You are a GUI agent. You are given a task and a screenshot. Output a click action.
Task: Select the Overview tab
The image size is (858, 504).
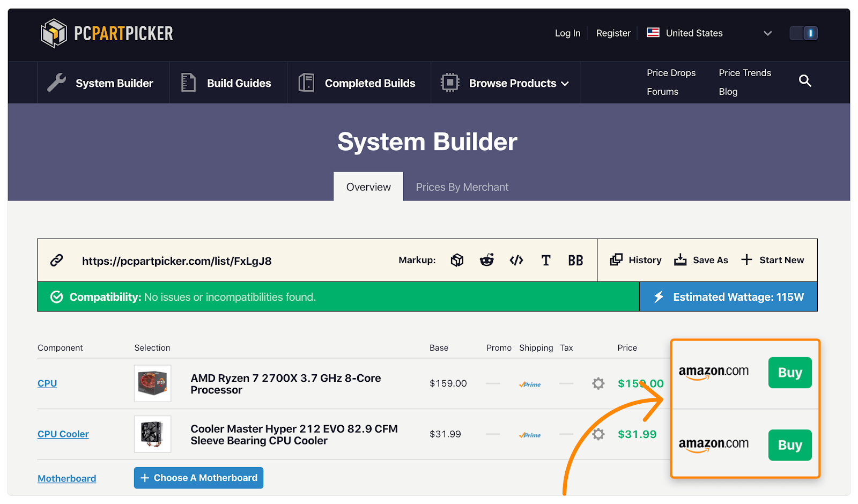368,187
